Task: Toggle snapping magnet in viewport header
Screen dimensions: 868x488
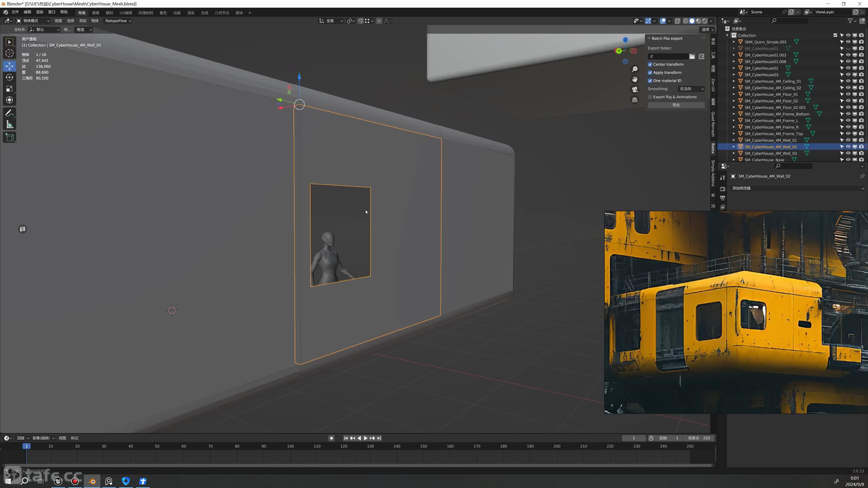Action: [x=361, y=21]
